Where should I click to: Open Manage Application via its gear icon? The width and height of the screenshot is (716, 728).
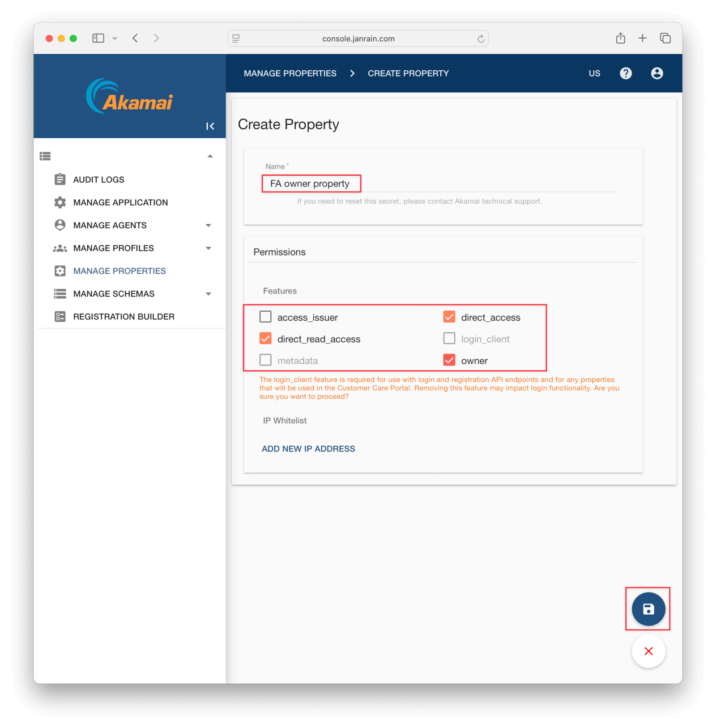(x=60, y=202)
